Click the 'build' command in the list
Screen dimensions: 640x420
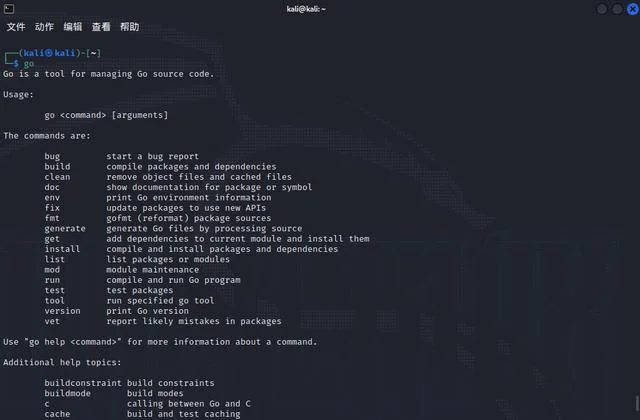[x=57, y=167]
